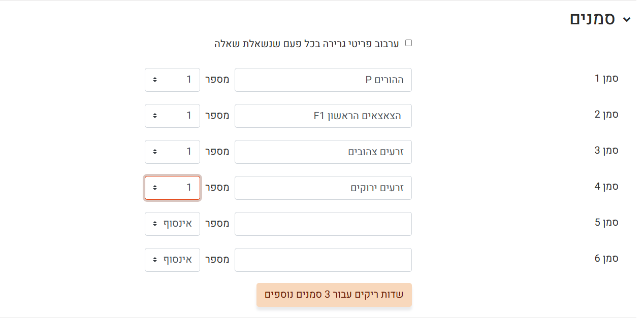Click the הצאצאים הראשון F1 text field
The image size is (644, 321).
tap(323, 116)
